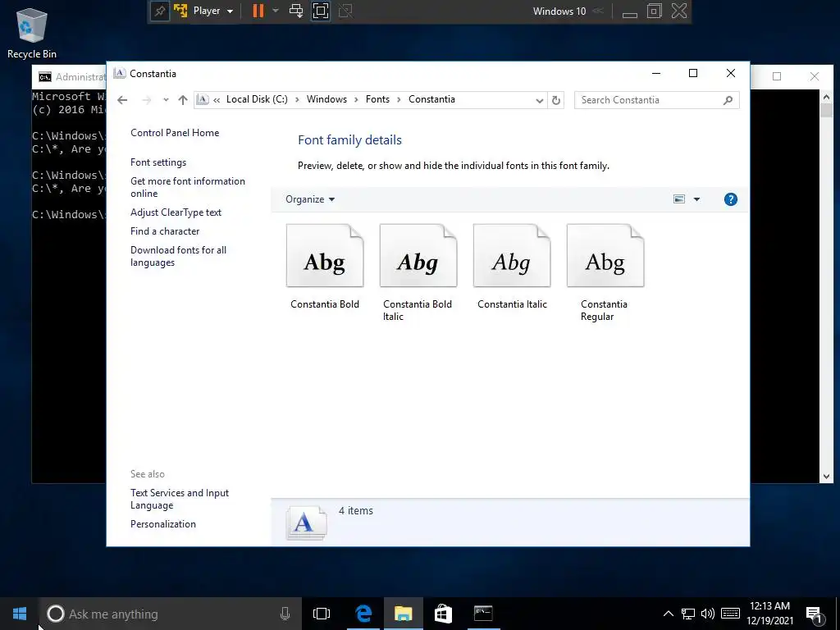Open Recycle Bin on desktop
This screenshot has height=630, width=840.
point(32,32)
